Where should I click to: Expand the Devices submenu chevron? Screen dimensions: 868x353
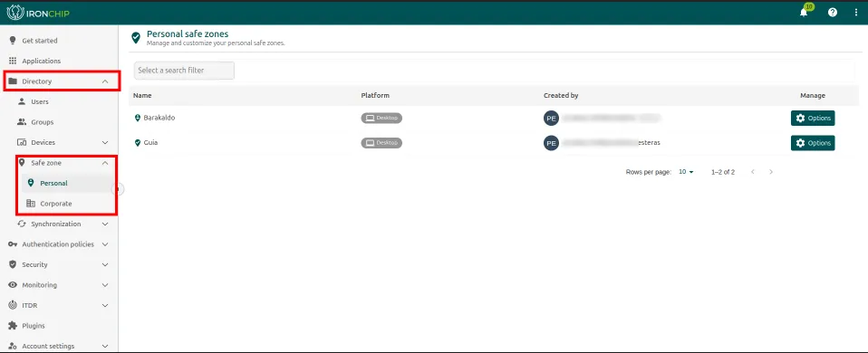(x=105, y=143)
